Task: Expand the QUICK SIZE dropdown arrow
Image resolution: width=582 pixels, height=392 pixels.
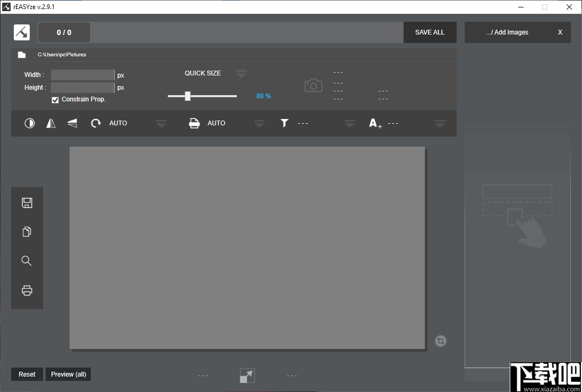Action: (x=242, y=73)
